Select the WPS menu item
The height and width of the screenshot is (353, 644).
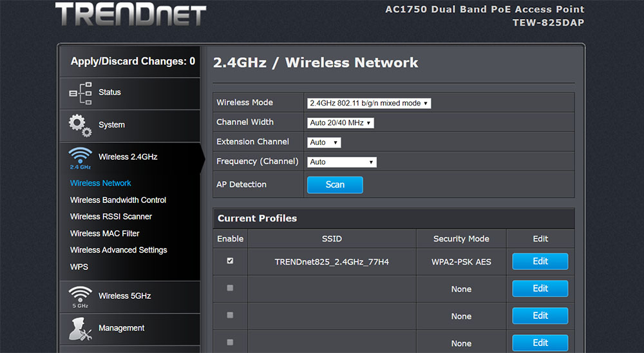click(x=79, y=267)
